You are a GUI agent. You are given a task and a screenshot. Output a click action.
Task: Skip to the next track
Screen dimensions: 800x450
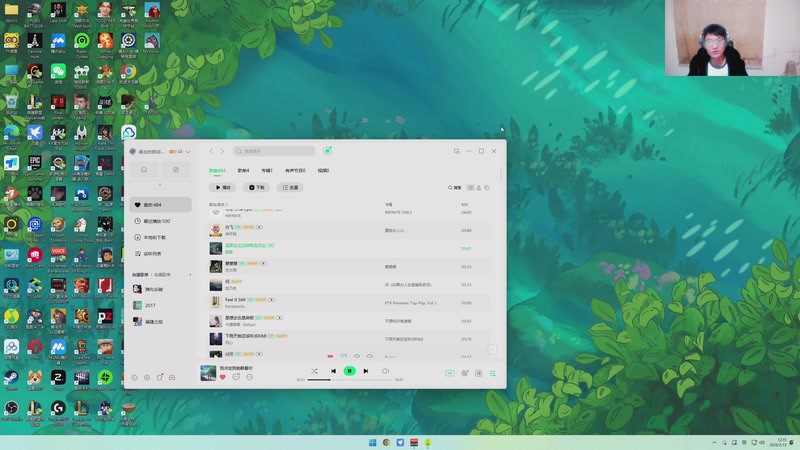tap(366, 371)
